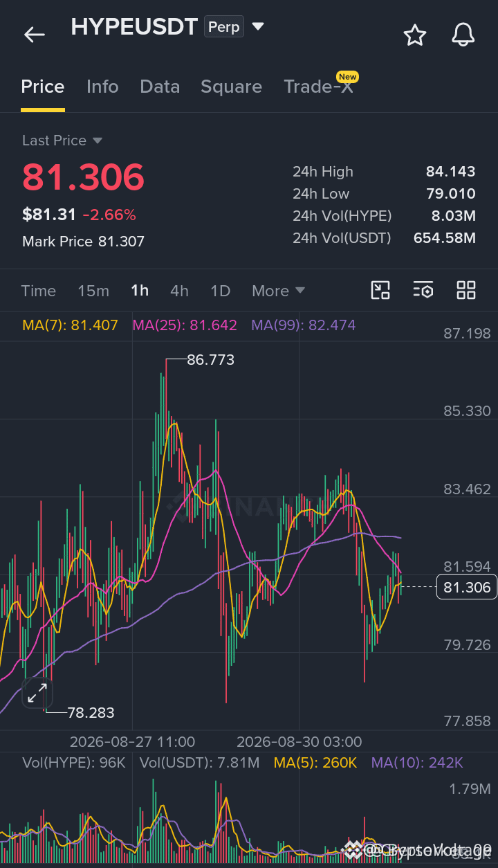The height and width of the screenshot is (868, 498).
Task: Open price alert bell icon
Action: tap(463, 35)
